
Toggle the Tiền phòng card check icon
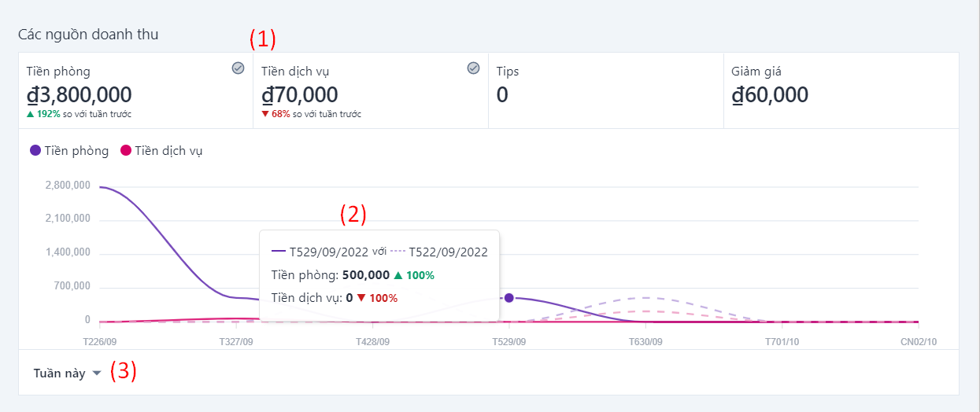(239, 68)
